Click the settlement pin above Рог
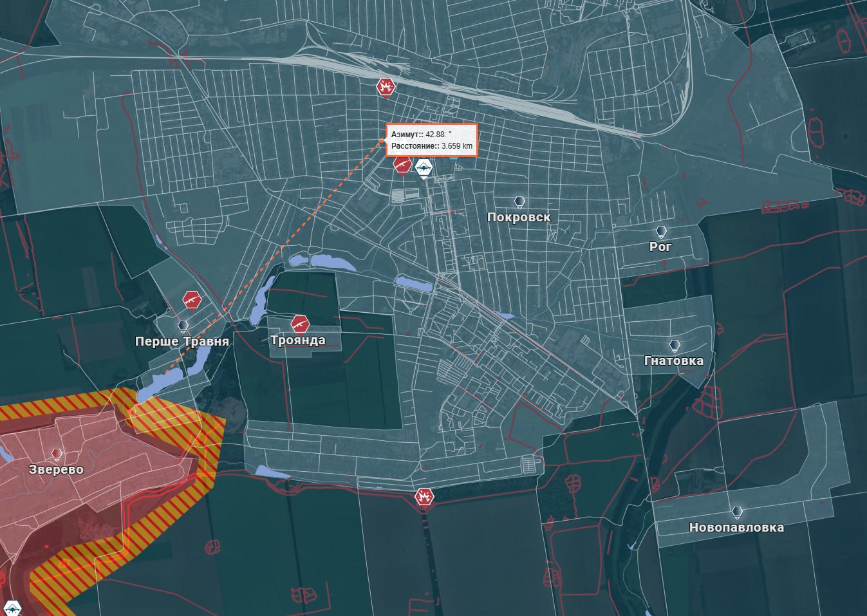 (660, 232)
